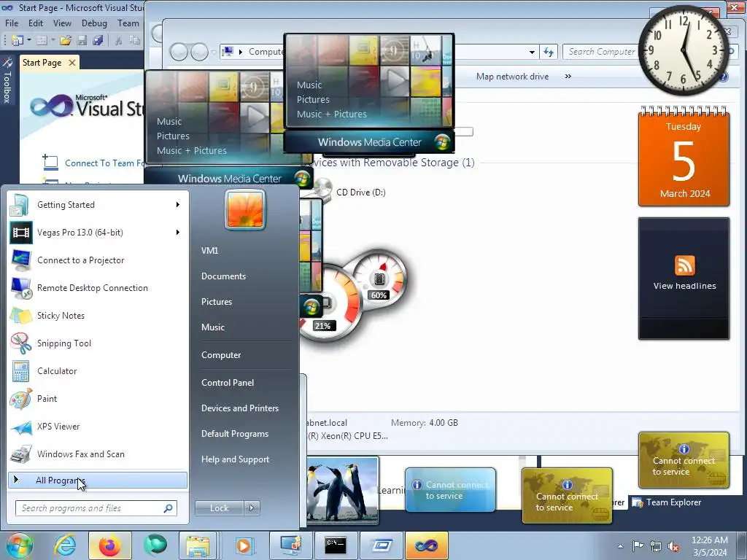This screenshot has width=747, height=560.
Task: Open Debug menu in Visual Studio
Action: (94, 23)
